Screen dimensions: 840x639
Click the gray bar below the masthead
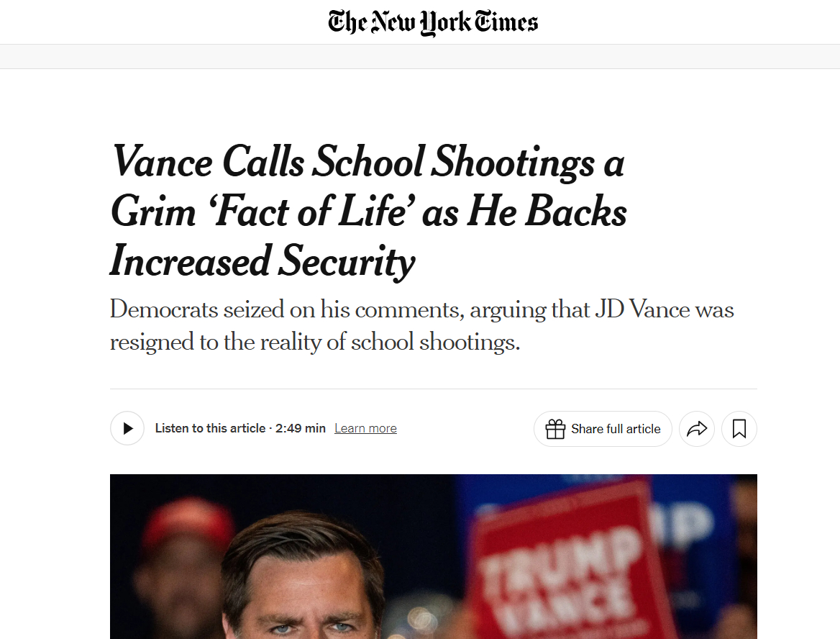click(420, 57)
